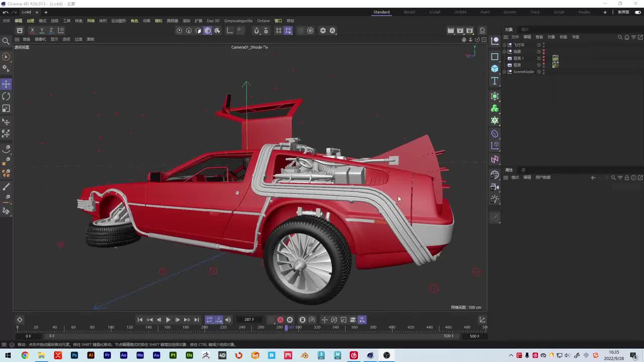Click the current frame field showing 287 F
Screen dimensions: 644x362
click(249, 320)
